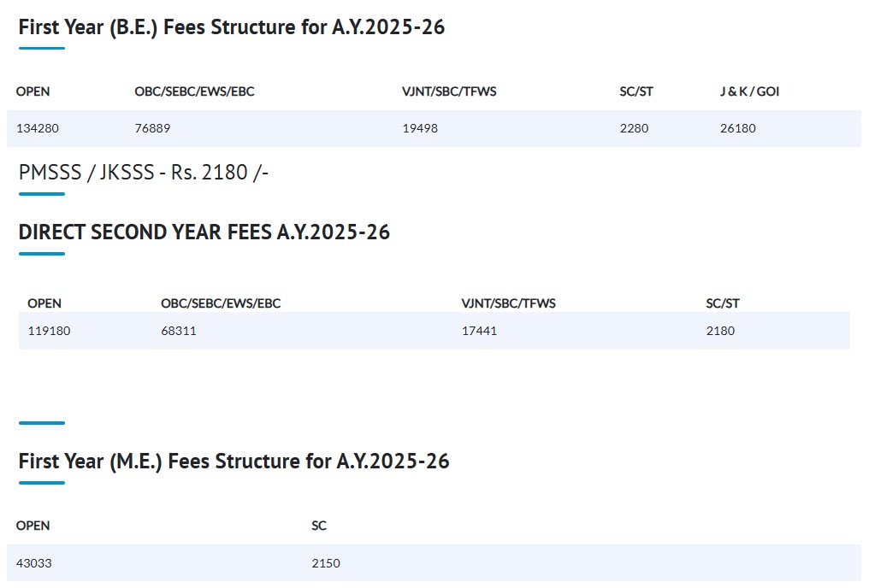
Task: Click the fee value 19498
Action: coord(420,128)
